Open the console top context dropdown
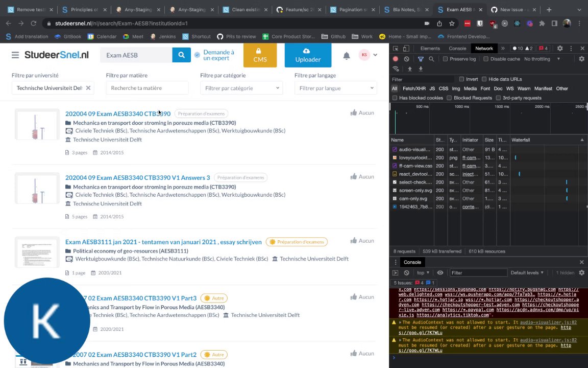The image size is (588, 368). coord(423,273)
